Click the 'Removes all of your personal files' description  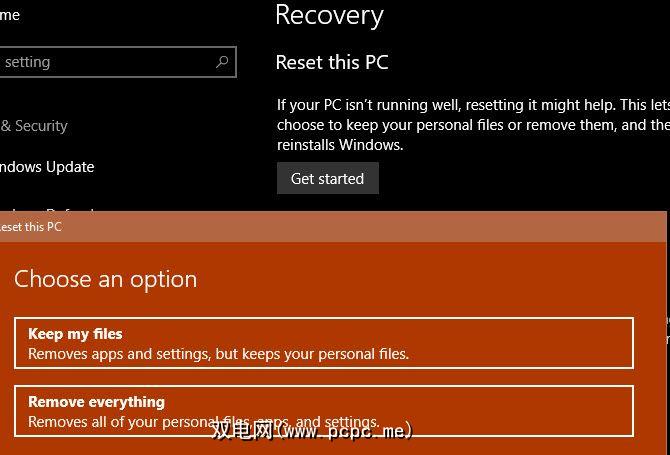click(x=203, y=422)
